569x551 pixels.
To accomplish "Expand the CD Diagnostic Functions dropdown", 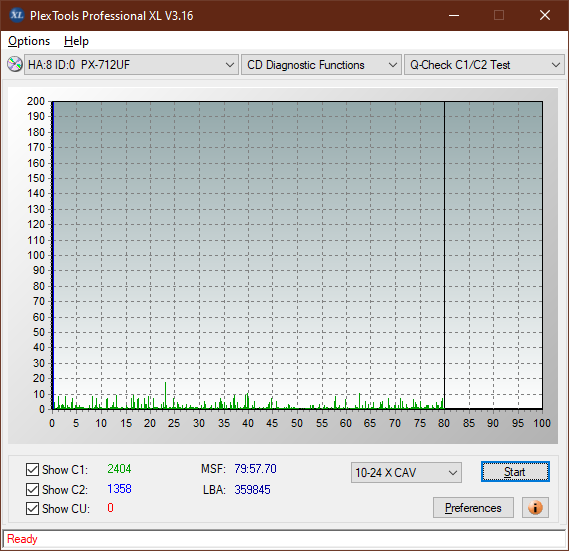I will click(321, 65).
